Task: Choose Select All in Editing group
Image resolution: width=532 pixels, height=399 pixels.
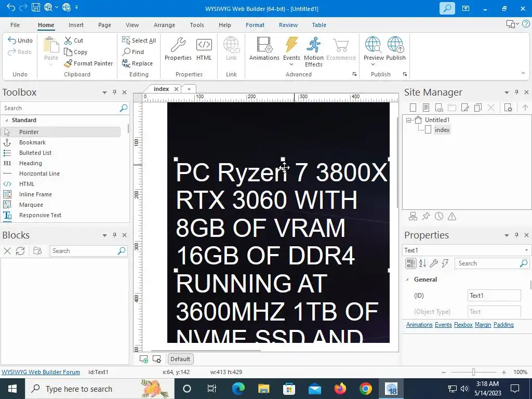Action: pos(139,41)
